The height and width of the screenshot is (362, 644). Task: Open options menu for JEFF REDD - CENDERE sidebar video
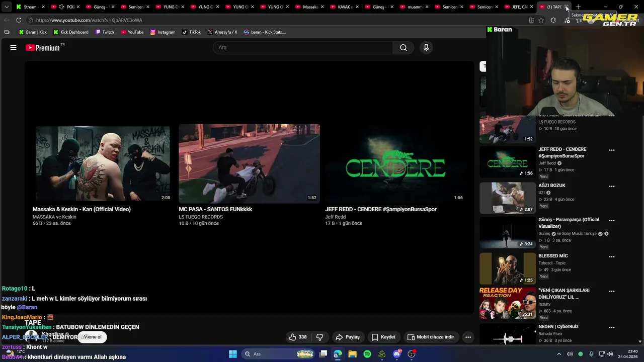(612, 150)
